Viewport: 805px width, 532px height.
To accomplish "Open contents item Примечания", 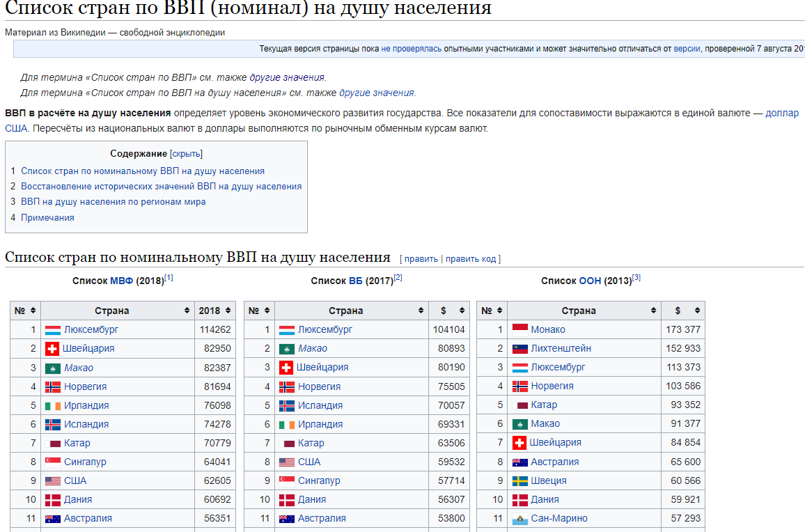I will point(47,218).
